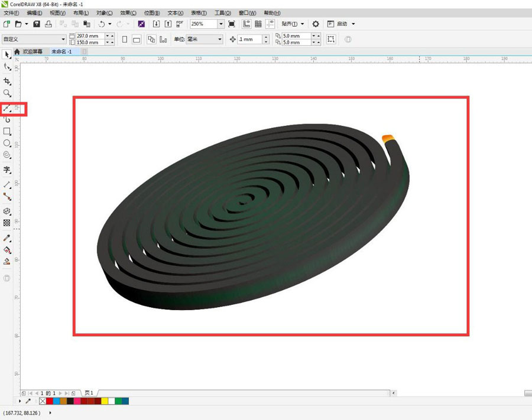Toggle portrait page orientation

click(x=125, y=40)
